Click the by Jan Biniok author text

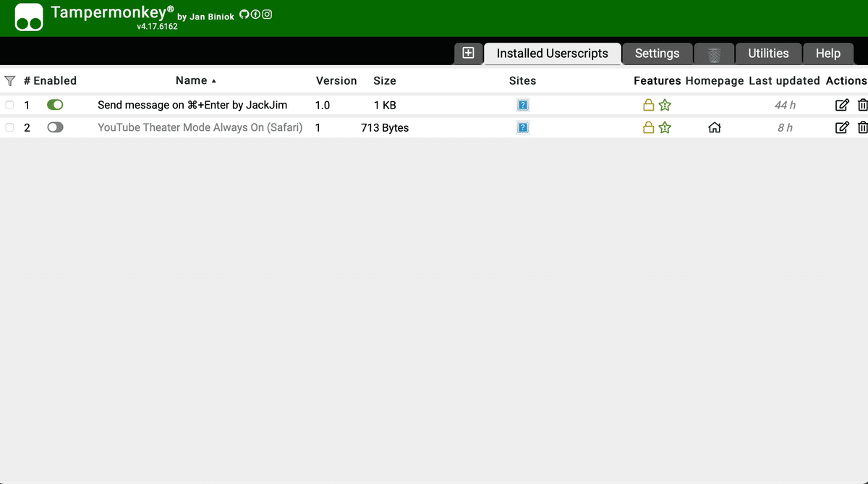205,17
